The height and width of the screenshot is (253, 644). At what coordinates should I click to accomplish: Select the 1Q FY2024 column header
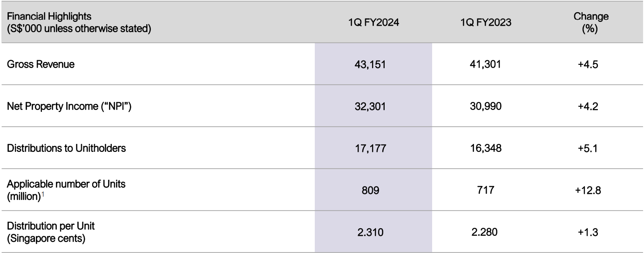coord(373,22)
